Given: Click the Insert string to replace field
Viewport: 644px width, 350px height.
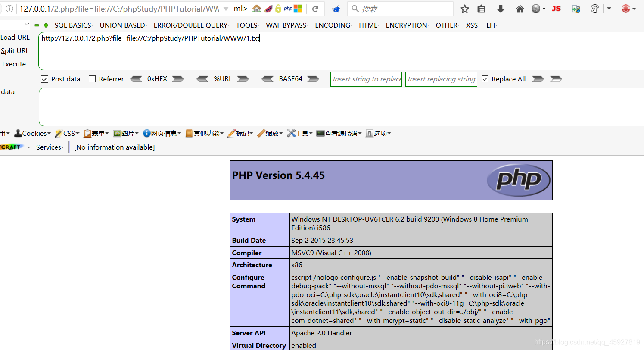Looking at the screenshot, I should [366, 79].
